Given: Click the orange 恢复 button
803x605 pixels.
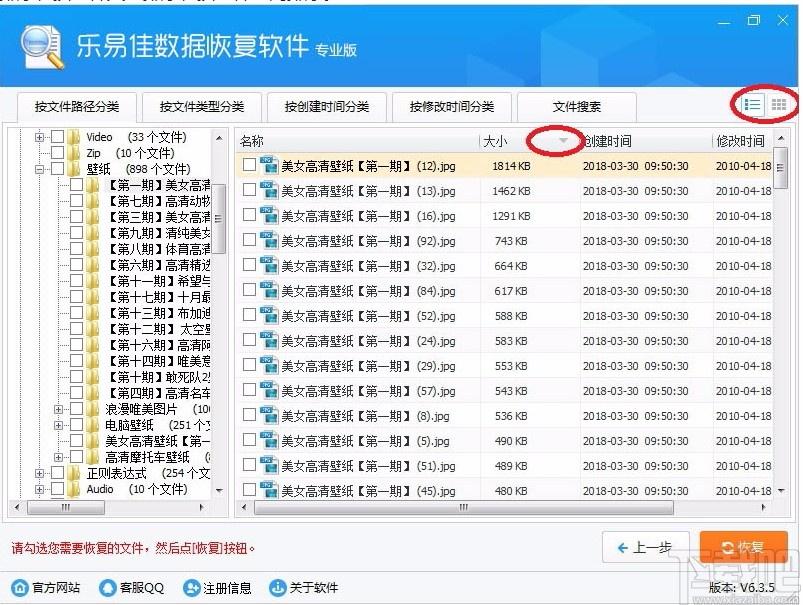Looking at the screenshot, I should [x=743, y=547].
